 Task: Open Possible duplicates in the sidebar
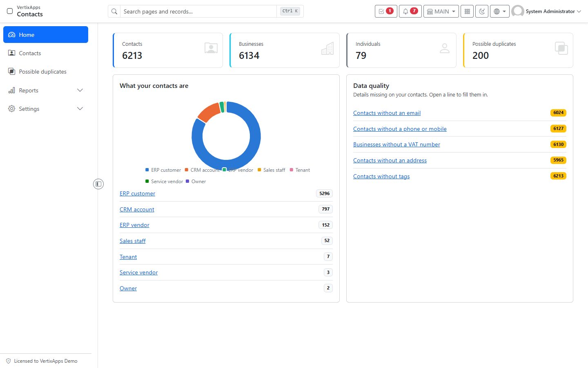[46, 72]
